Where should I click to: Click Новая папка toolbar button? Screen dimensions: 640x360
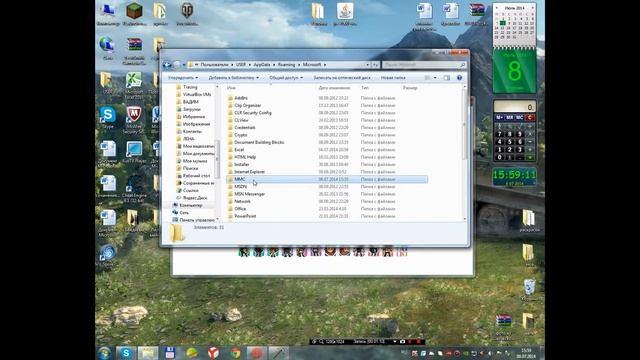393,78
